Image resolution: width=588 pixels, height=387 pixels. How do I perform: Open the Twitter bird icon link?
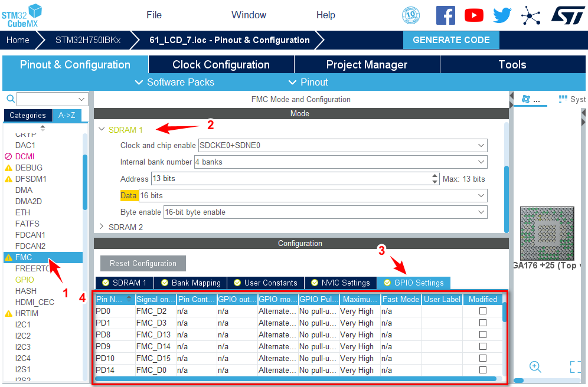502,15
